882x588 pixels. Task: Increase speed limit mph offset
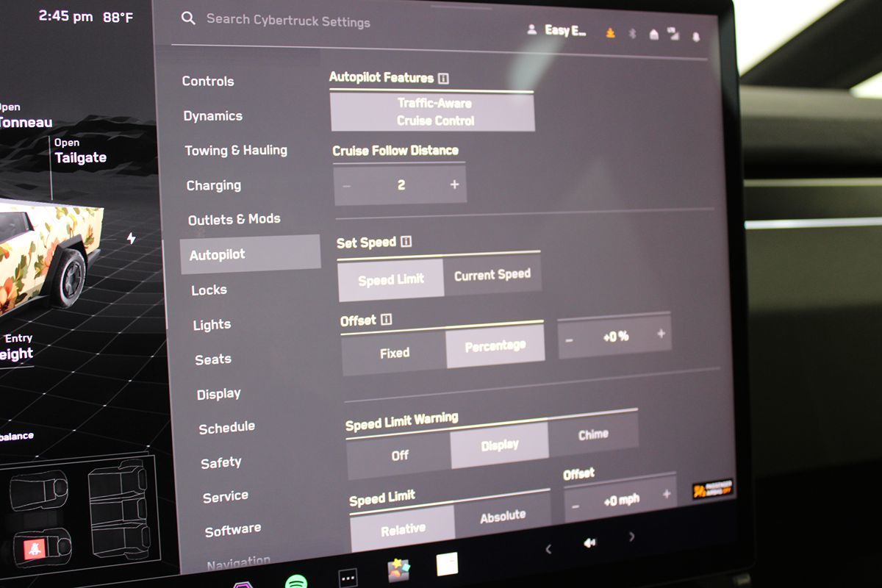click(666, 495)
